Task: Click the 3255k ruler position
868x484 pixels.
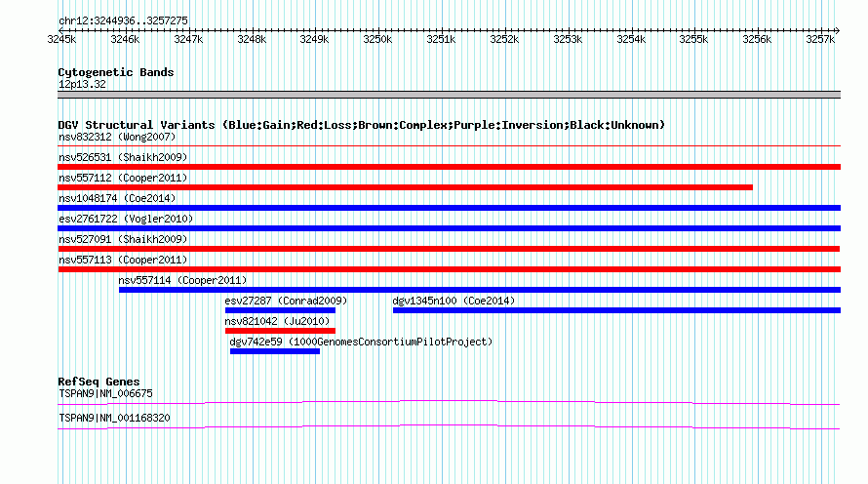Action: (693, 39)
